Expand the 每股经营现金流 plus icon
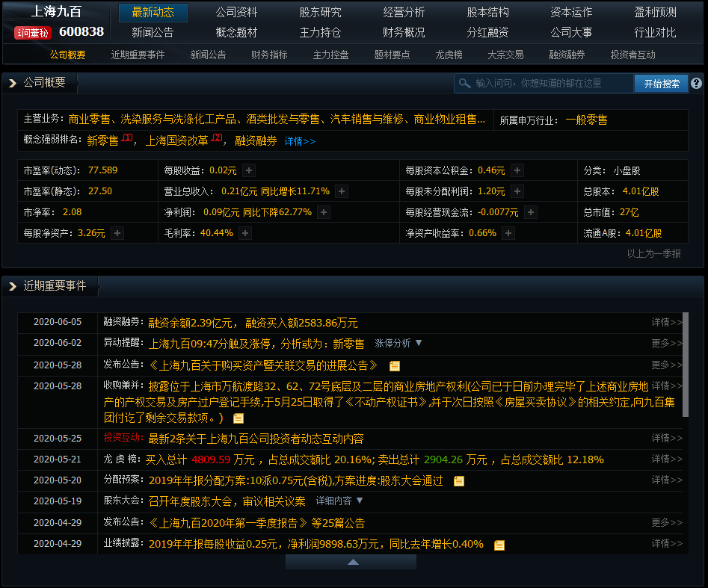Image resolution: width=708 pixels, height=588 pixels. pos(531,212)
